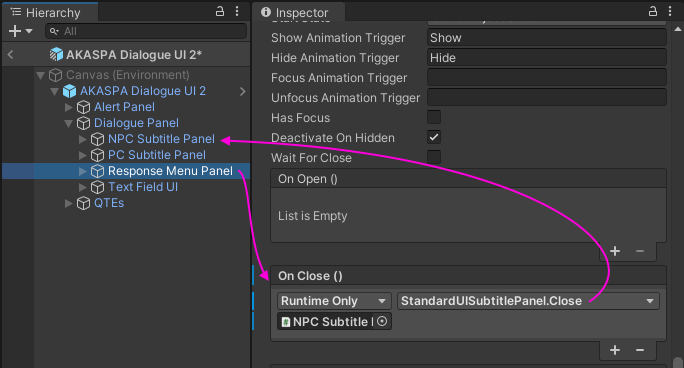Open the Runtime Only dropdown

[334, 301]
